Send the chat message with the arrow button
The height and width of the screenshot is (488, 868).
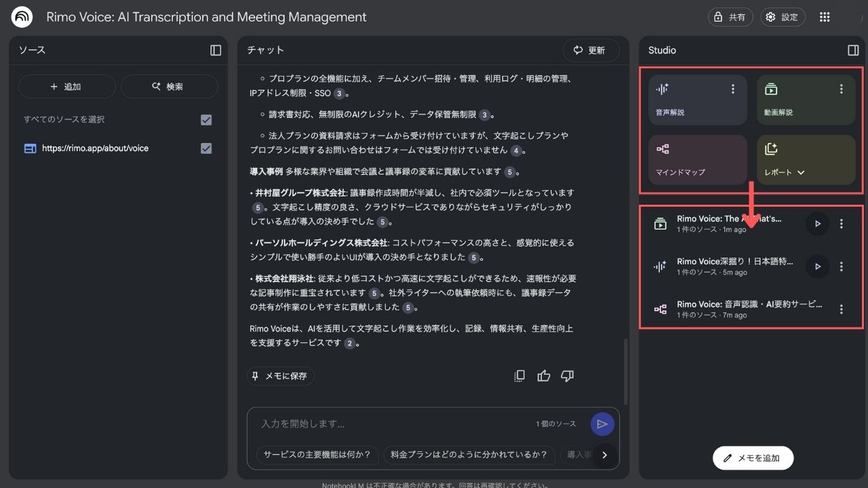click(601, 424)
